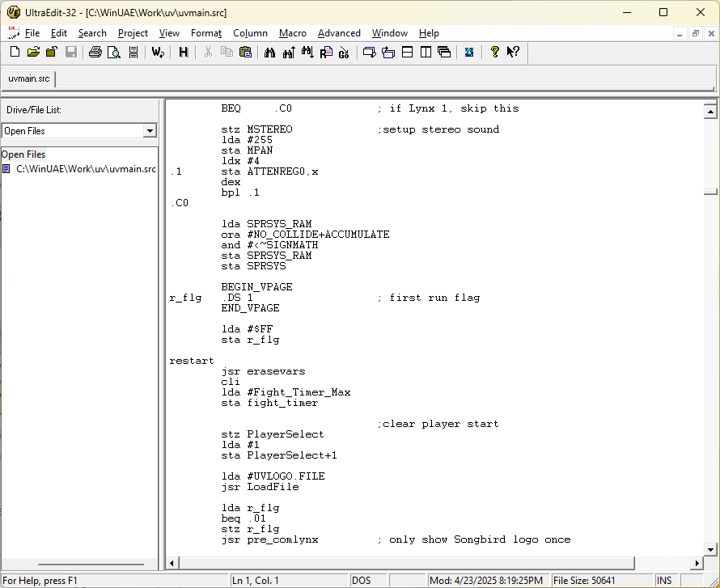720x588 pixels.
Task: Click the horizontal scroll right arrow
Action: click(x=697, y=563)
